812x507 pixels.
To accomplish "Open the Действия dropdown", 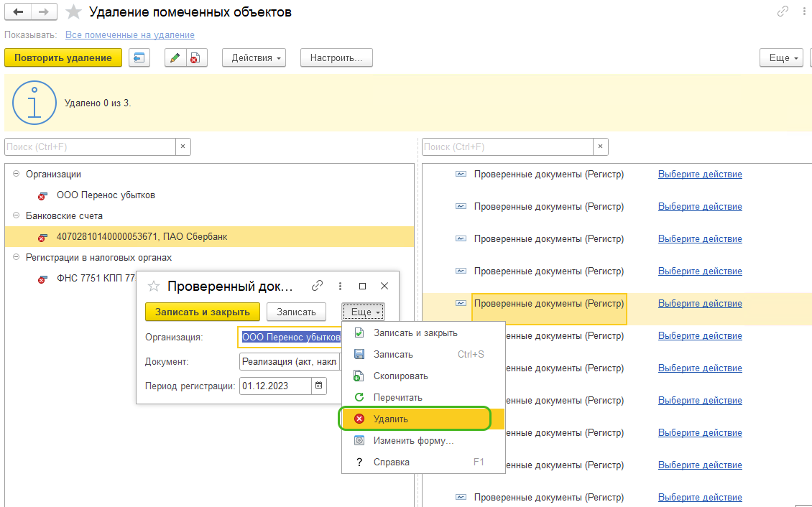I will (254, 58).
